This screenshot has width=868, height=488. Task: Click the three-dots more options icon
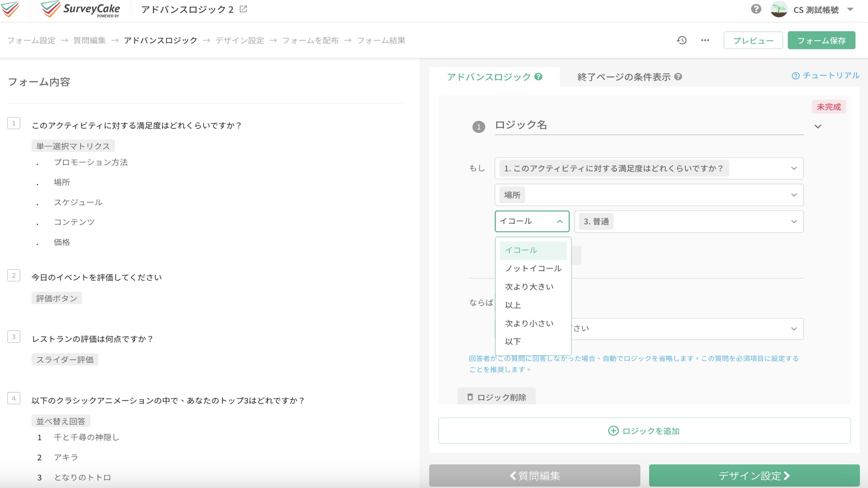pyautogui.click(x=705, y=40)
